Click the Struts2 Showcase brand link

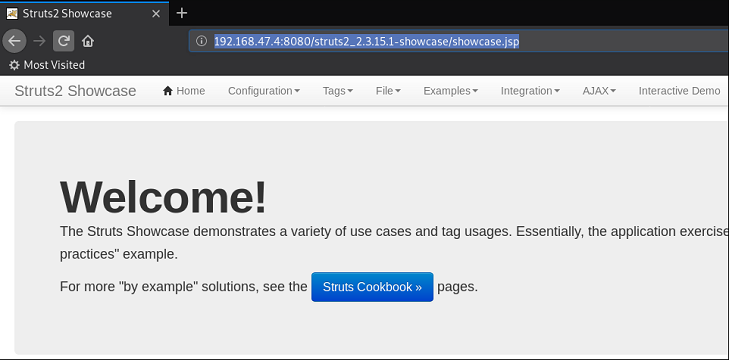[75, 91]
